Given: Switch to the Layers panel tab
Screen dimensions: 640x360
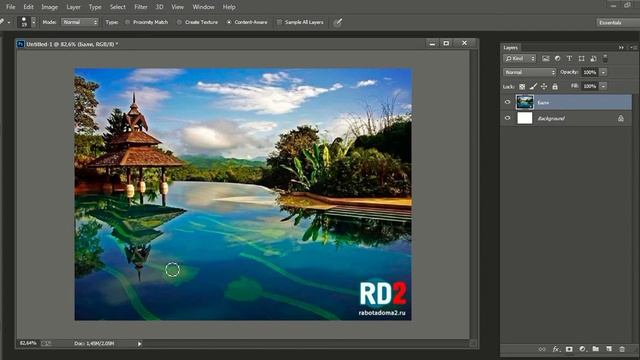Looking at the screenshot, I should [x=510, y=48].
